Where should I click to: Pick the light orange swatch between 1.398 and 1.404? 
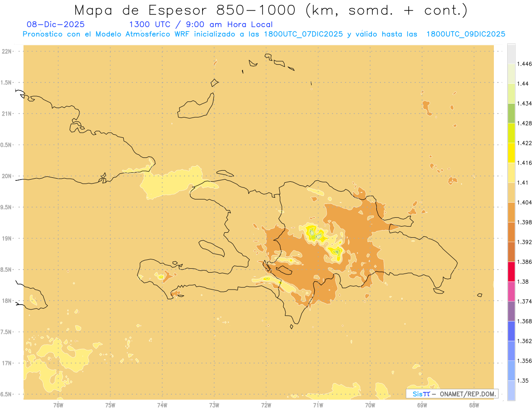pyautogui.click(x=511, y=212)
